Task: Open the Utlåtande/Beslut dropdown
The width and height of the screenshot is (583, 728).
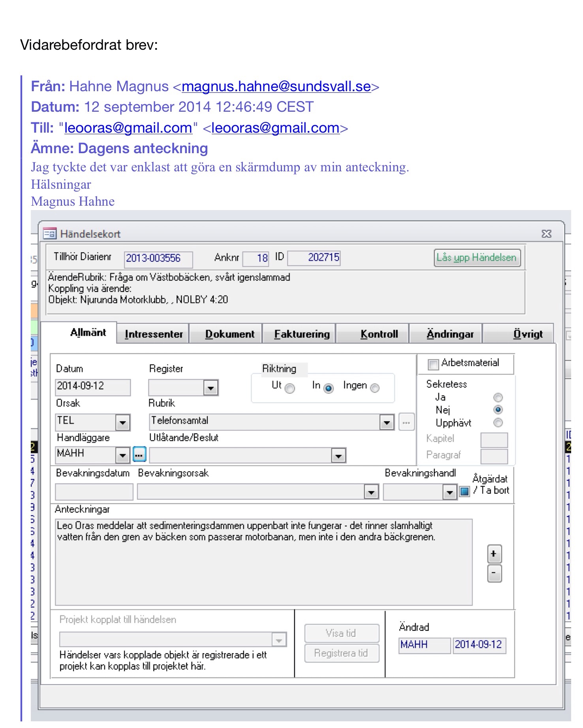Action: tap(338, 456)
